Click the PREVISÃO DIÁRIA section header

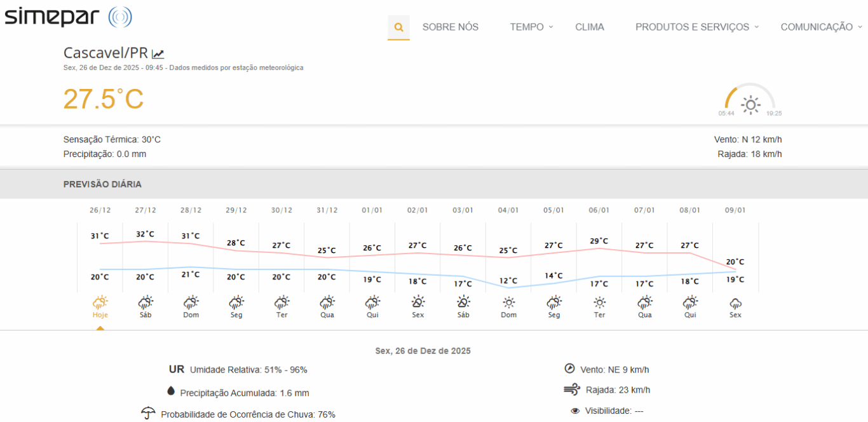102,184
